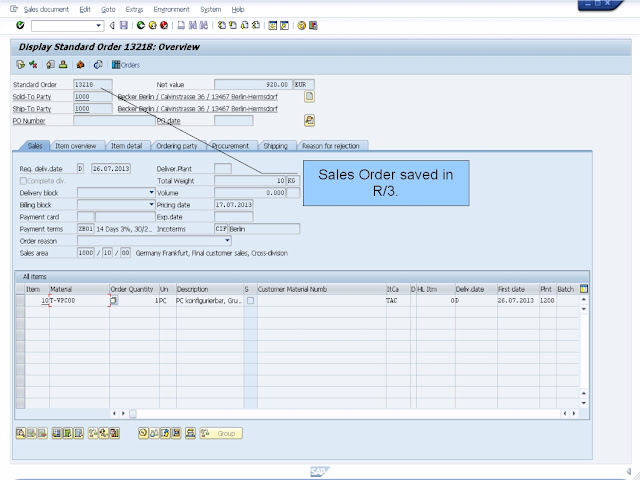Image resolution: width=640 pixels, height=480 pixels.
Task: Expand the Delivery block dropdown
Action: tap(151, 192)
